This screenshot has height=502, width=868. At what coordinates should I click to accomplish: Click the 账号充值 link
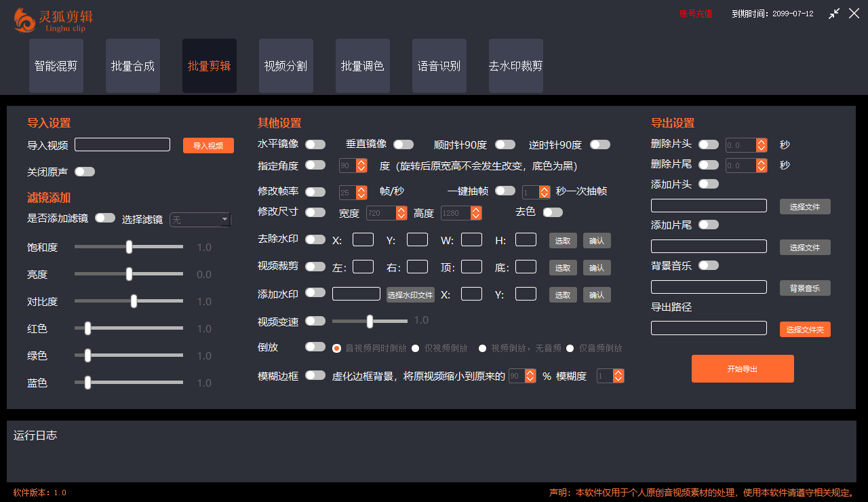coord(696,12)
